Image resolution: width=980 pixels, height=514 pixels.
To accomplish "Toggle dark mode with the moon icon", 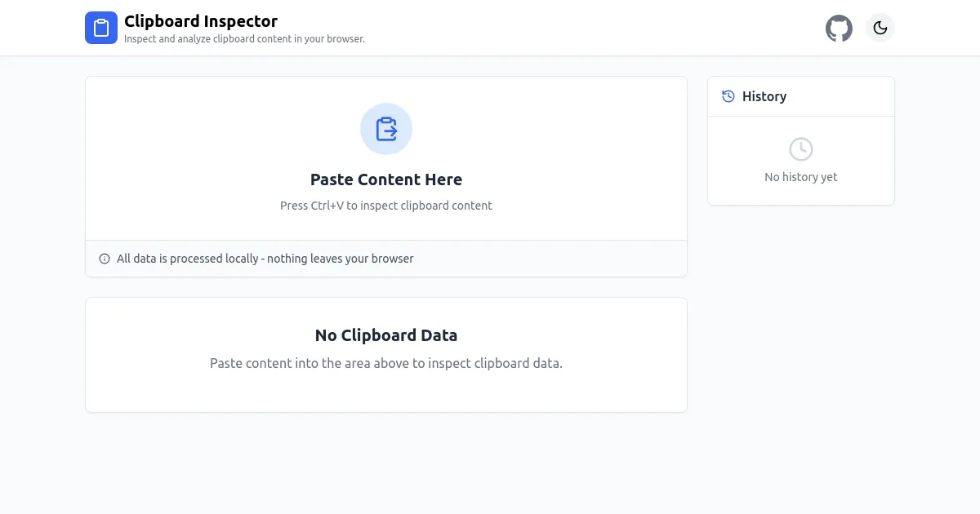I will coord(880,29).
